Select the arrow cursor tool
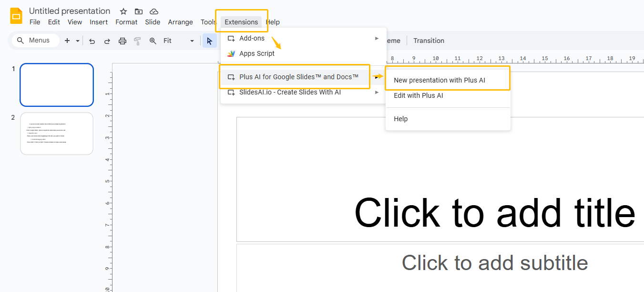The width and height of the screenshot is (644, 292). [x=209, y=41]
